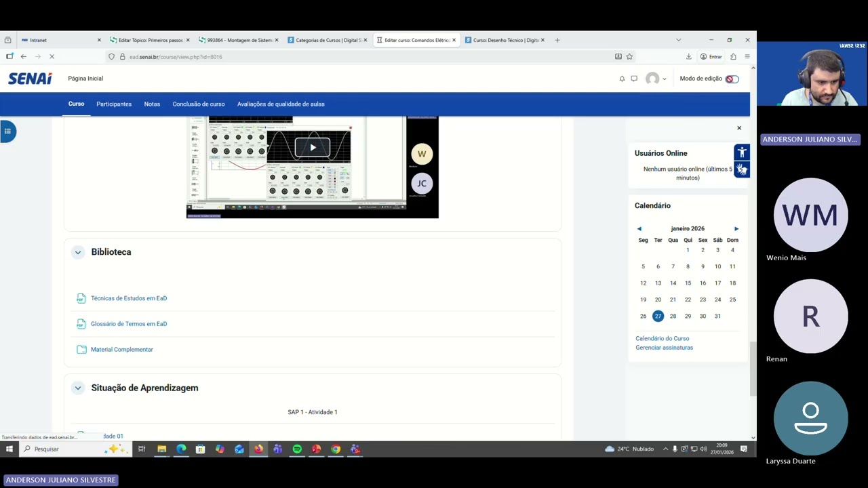Open Glossário de Termos em EaD

click(129, 324)
